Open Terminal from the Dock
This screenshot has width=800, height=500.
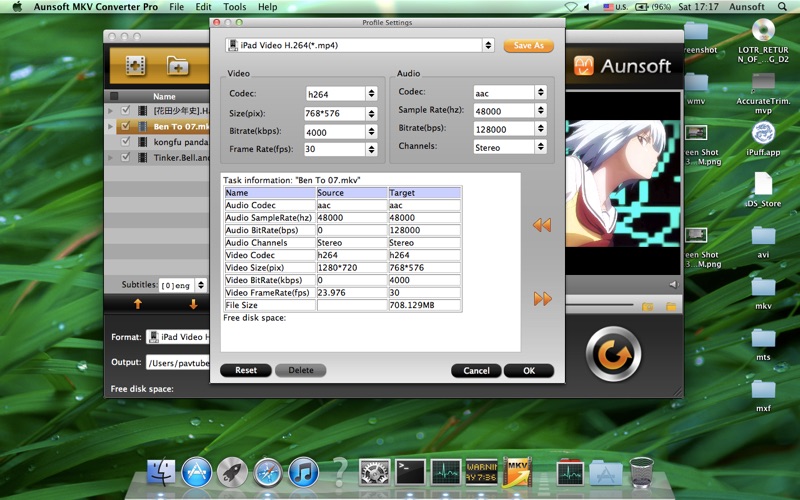[x=410, y=471]
